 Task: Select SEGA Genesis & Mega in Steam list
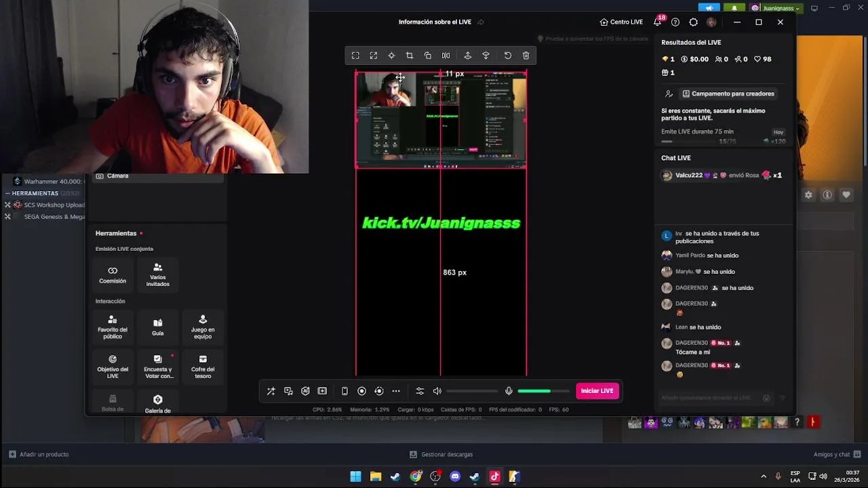[49, 217]
